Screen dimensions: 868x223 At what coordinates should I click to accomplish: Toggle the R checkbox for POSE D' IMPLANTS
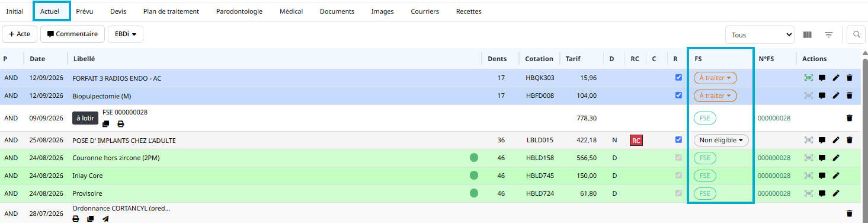678,140
